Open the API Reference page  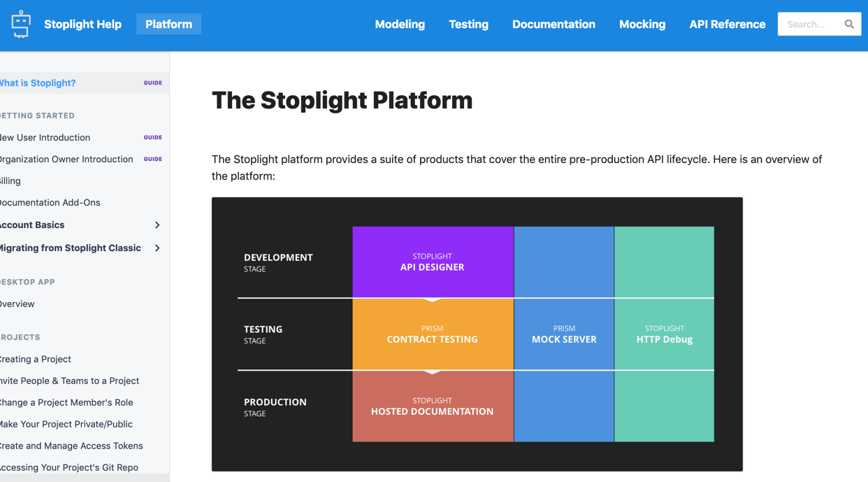pyautogui.click(x=727, y=24)
